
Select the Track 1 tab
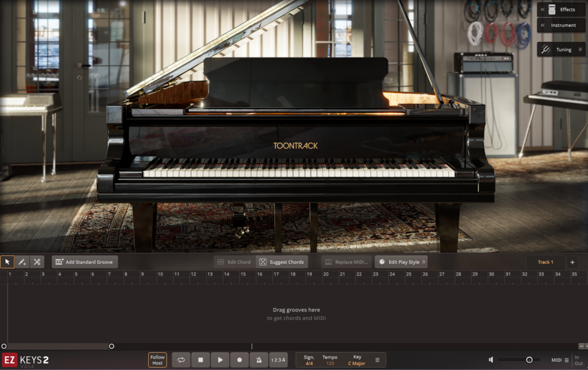(x=545, y=262)
